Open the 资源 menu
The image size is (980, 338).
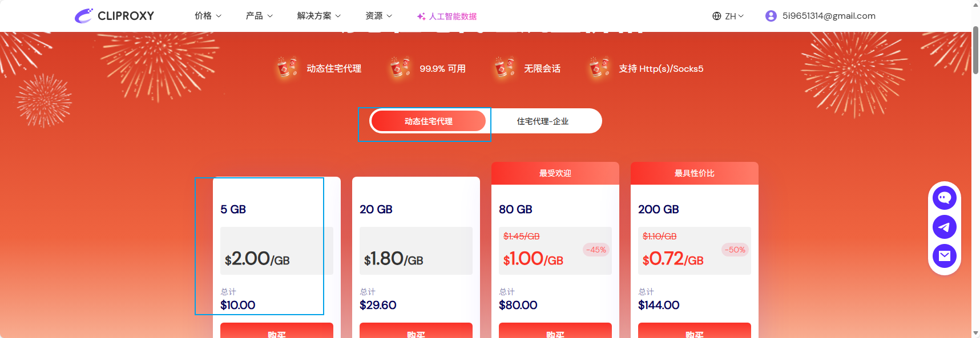(x=379, y=16)
